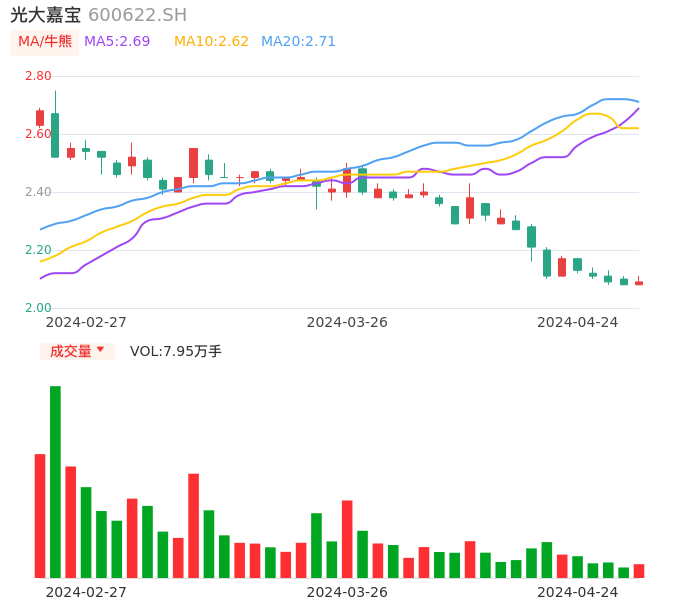Click the VOL:7.95万手 volume readout
686x606 pixels.
coord(176,351)
